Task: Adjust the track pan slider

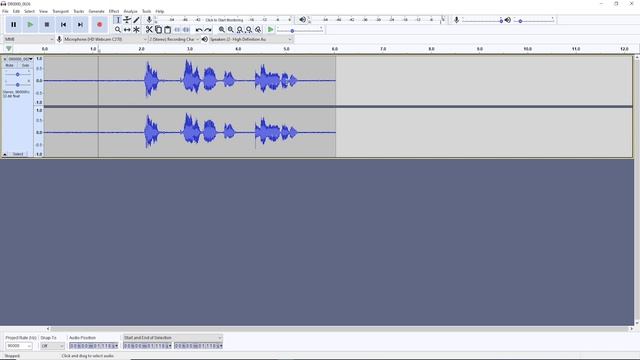Action: click(x=17, y=84)
